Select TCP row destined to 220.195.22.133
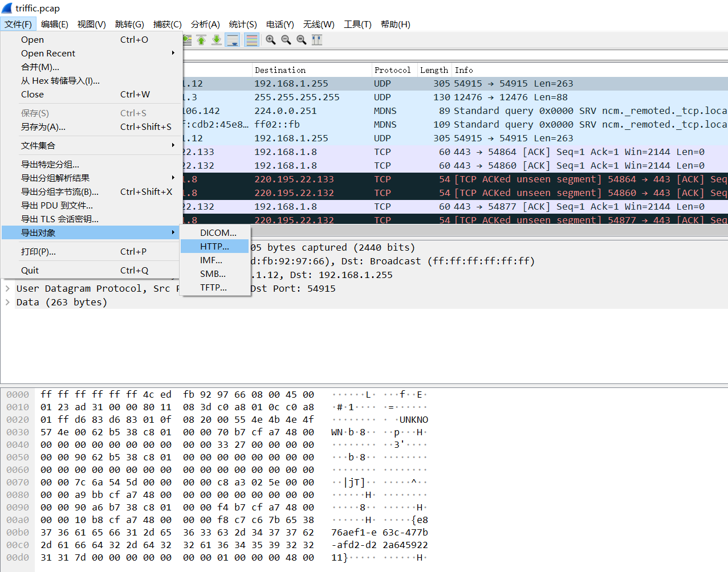This screenshot has height=572, width=728. [x=455, y=179]
